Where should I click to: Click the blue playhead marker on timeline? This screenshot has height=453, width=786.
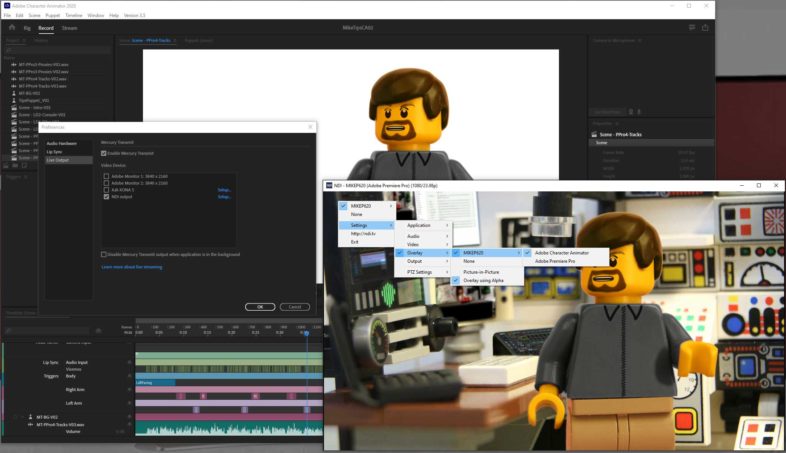tap(306, 334)
